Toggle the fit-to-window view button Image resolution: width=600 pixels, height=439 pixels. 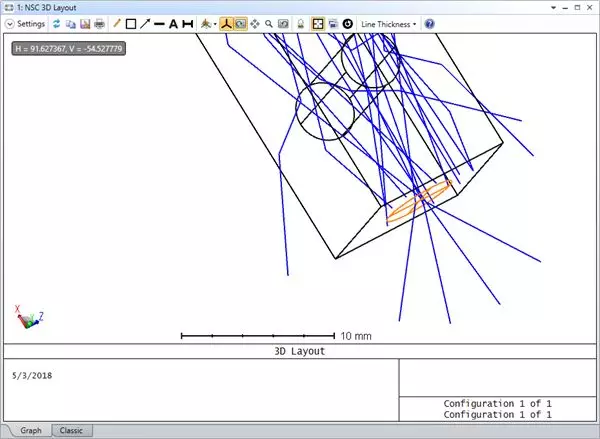pyautogui.click(x=317, y=23)
